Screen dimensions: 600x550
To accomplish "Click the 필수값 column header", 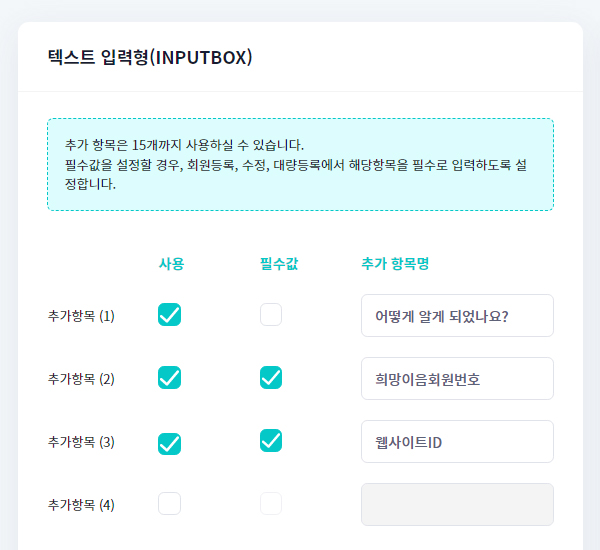I will [279, 264].
